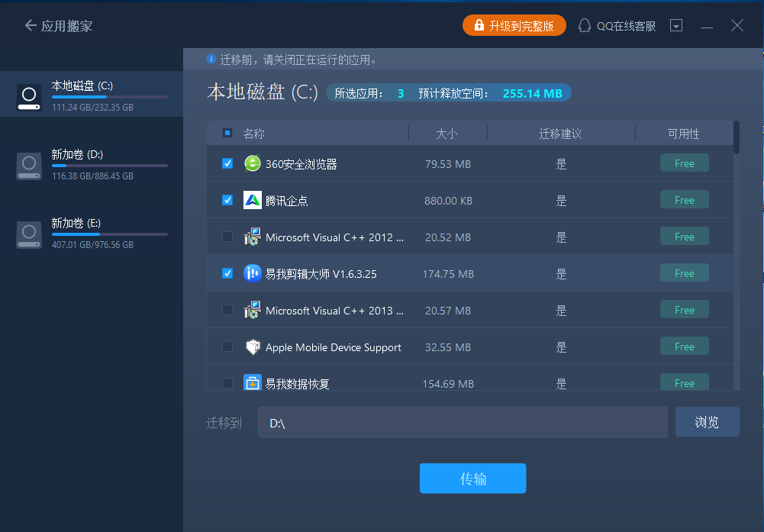Click Free button for 腾讯企点
Screen dimensions: 764x532
[x=684, y=200]
